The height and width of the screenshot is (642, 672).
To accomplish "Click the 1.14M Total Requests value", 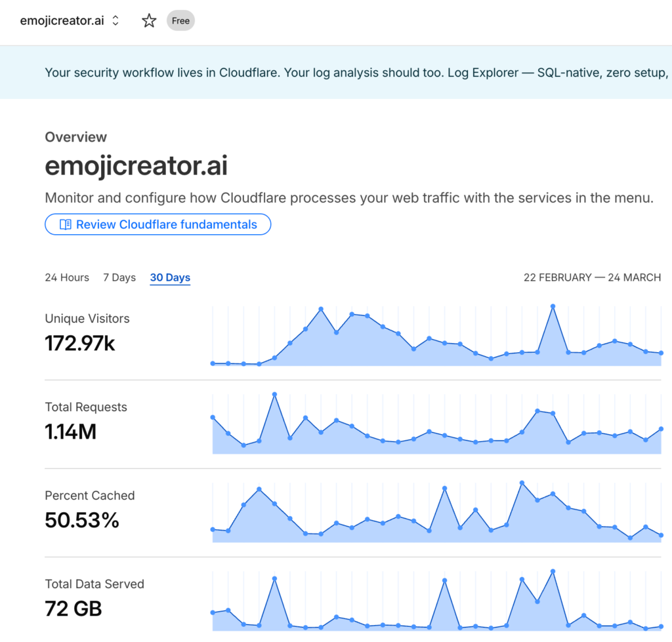I will [71, 431].
